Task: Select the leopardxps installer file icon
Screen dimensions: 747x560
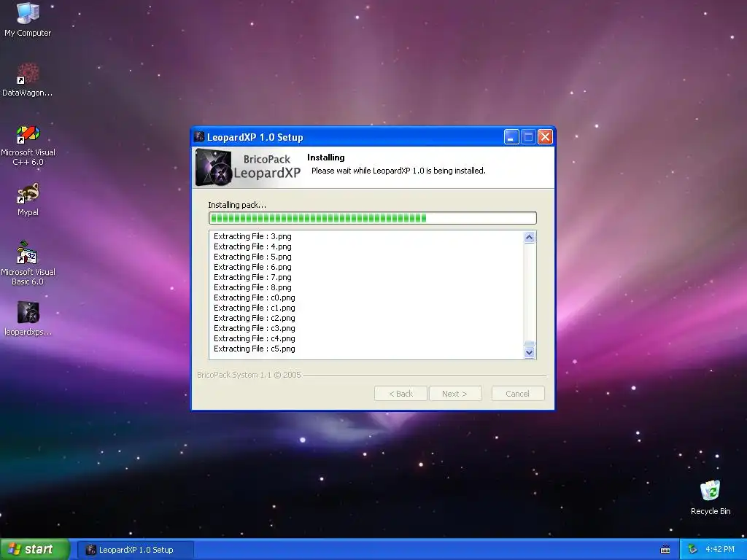Action: tap(28, 319)
